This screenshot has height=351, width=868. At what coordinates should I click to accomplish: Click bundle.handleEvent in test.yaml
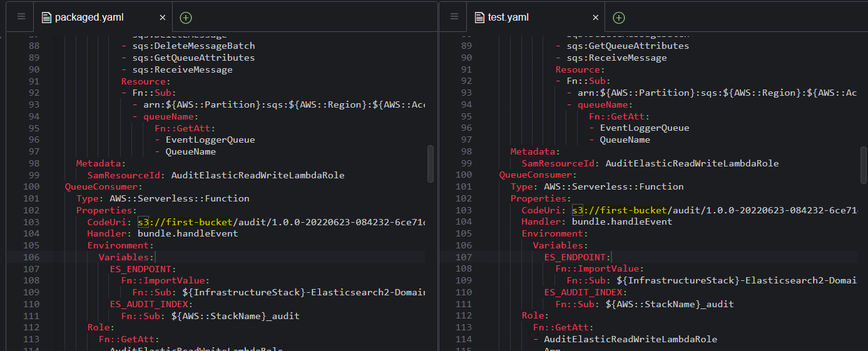[622, 222]
